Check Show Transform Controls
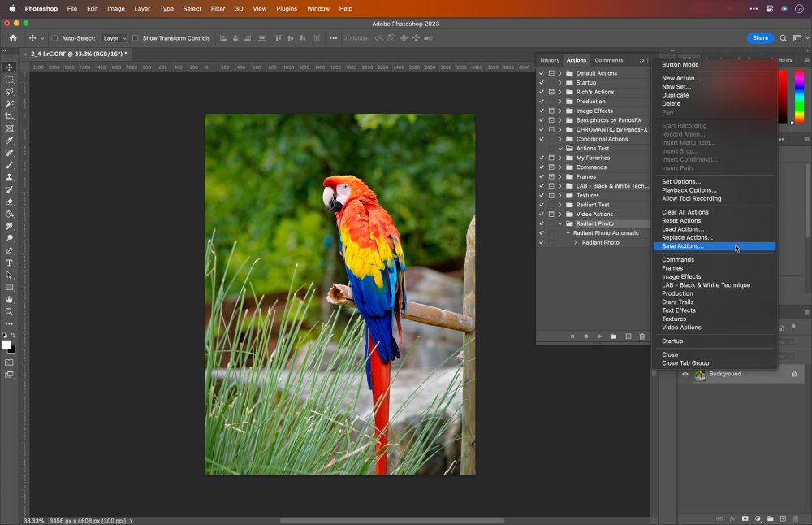The width and height of the screenshot is (812, 525). 136,38
